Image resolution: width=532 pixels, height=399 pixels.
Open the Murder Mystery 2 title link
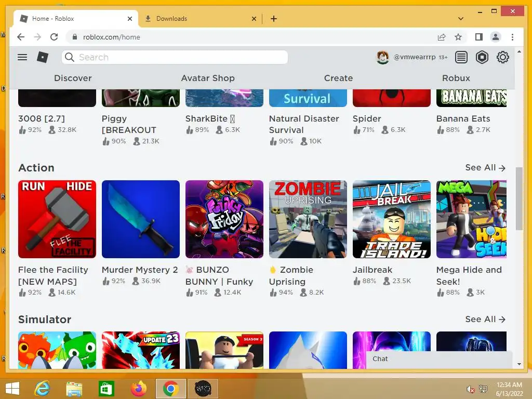[x=140, y=270]
